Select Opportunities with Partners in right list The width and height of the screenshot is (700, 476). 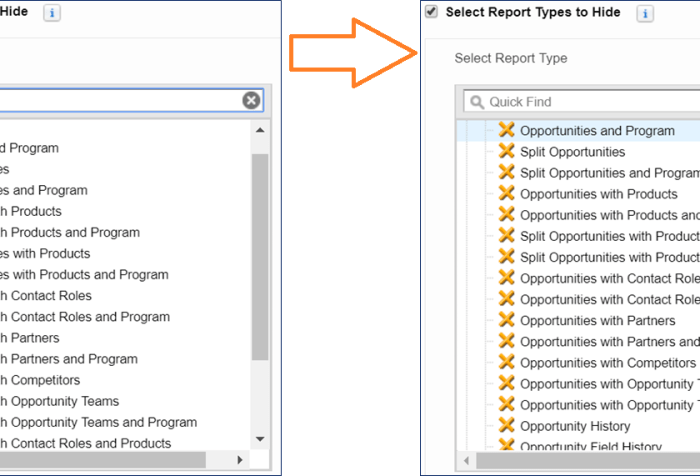[x=597, y=321]
